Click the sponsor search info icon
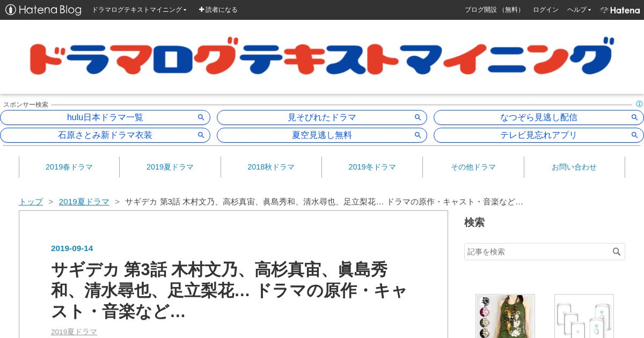The width and height of the screenshot is (644, 338). [639, 104]
